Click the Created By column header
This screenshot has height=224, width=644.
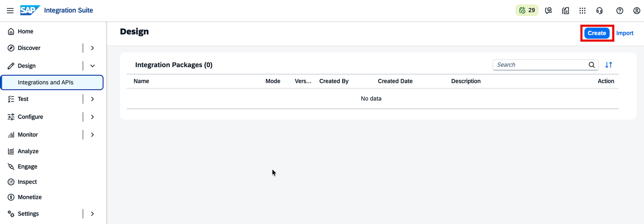click(334, 81)
